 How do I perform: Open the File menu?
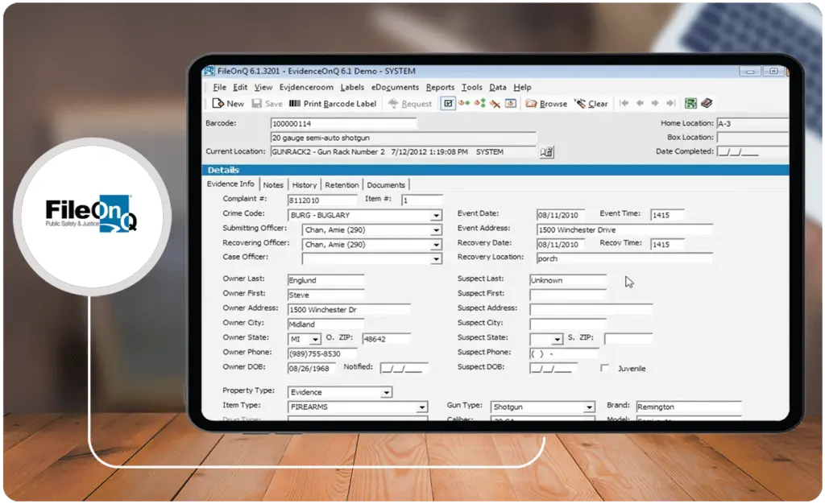[x=219, y=87]
